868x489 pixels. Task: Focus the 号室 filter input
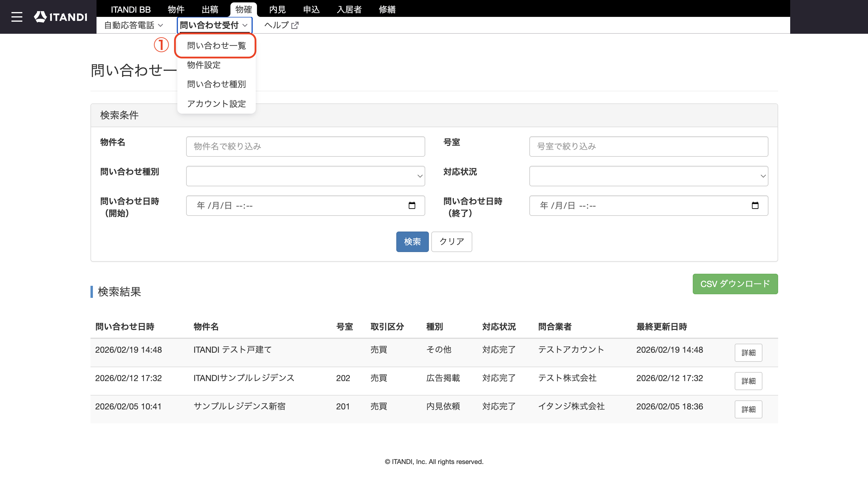[649, 147]
